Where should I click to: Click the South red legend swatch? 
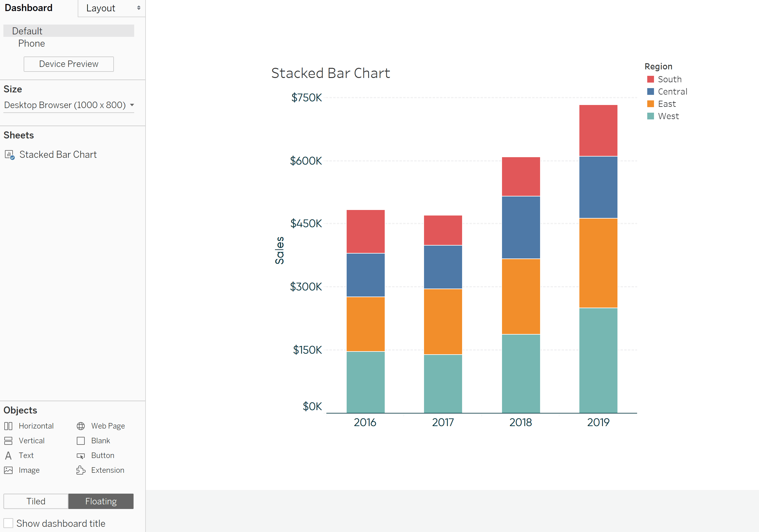coord(650,79)
